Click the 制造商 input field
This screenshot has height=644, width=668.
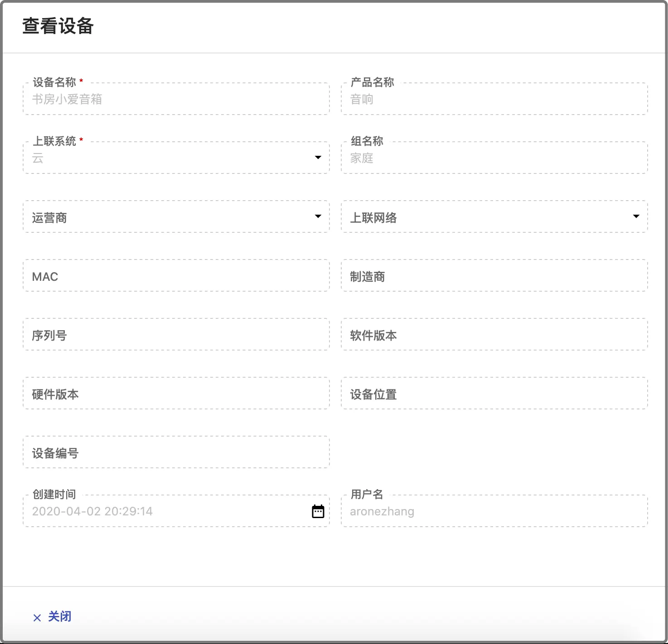point(494,276)
